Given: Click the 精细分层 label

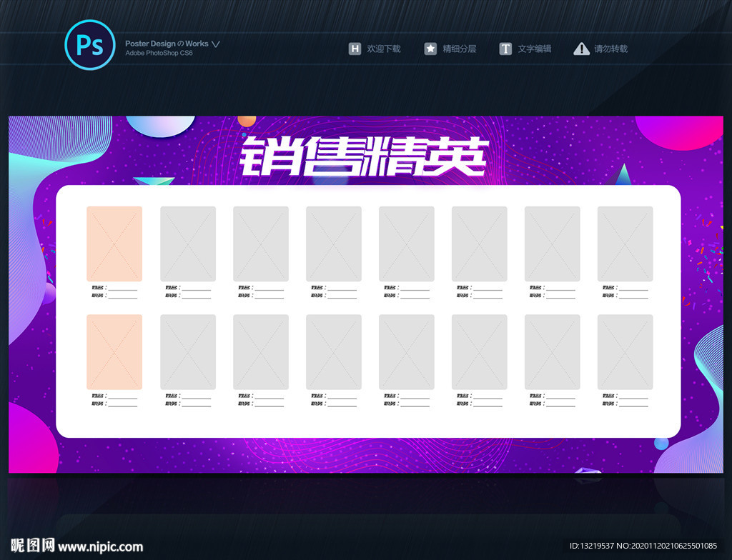Looking at the screenshot, I should coord(460,49).
